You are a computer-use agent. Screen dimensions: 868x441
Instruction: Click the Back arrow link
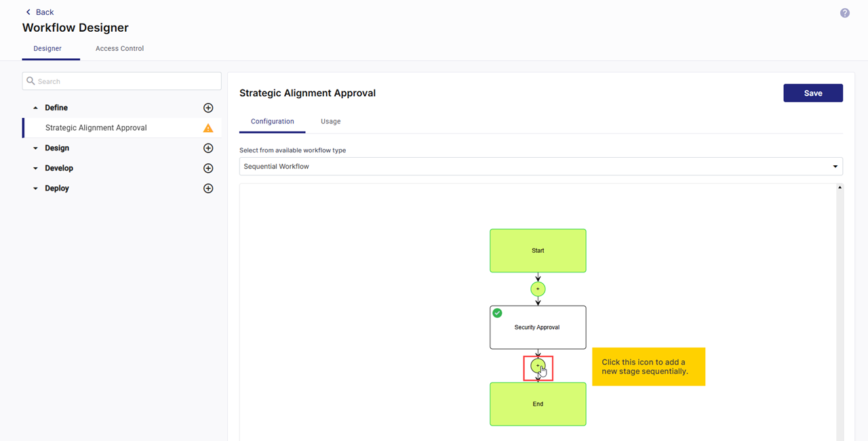(x=39, y=12)
